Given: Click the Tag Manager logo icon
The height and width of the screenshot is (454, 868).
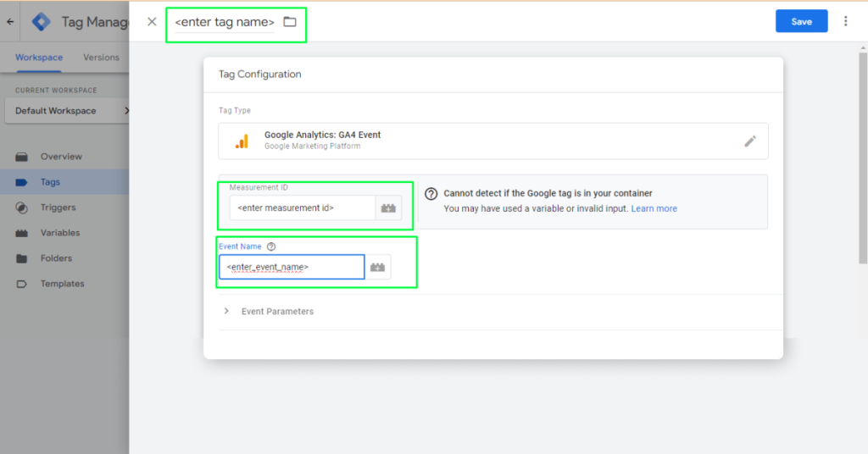Looking at the screenshot, I should [41, 22].
